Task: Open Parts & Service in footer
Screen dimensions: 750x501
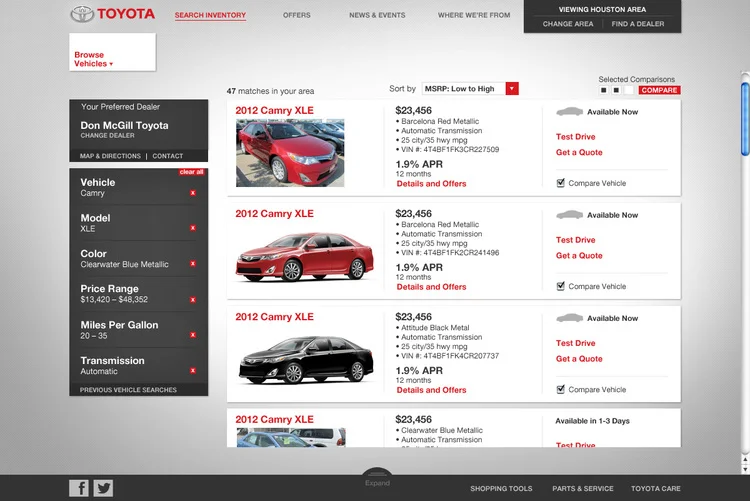Action: 583,489
